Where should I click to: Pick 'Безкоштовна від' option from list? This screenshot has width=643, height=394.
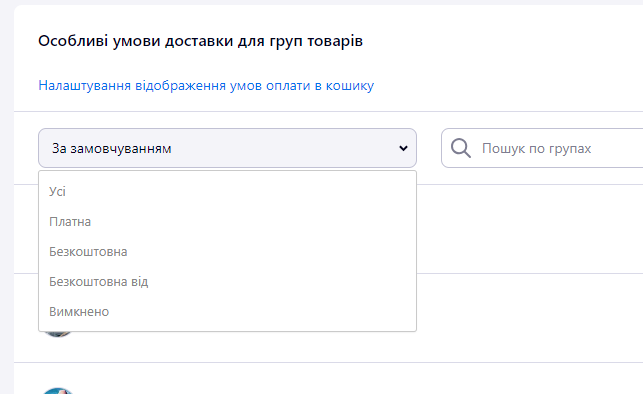point(228,282)
